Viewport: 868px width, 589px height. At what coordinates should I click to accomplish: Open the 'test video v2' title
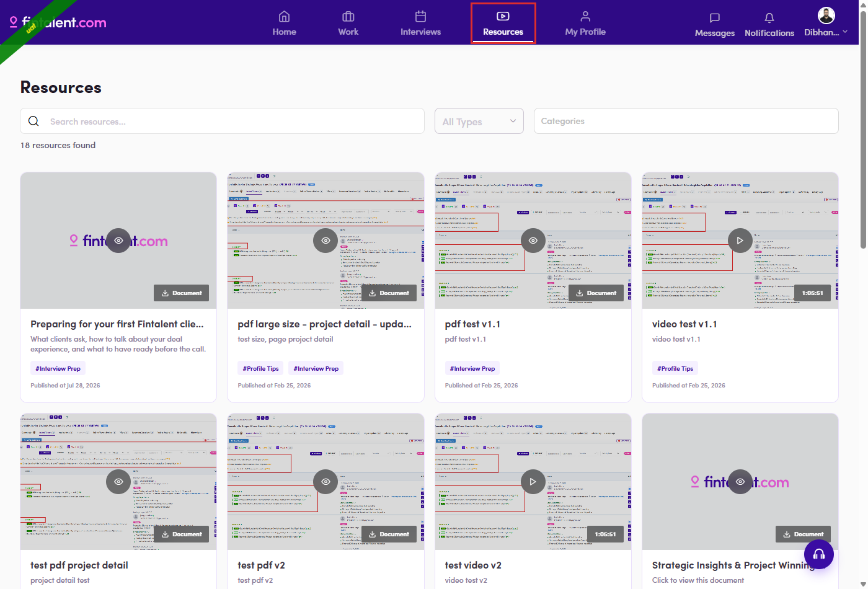[x=473, y=565]
